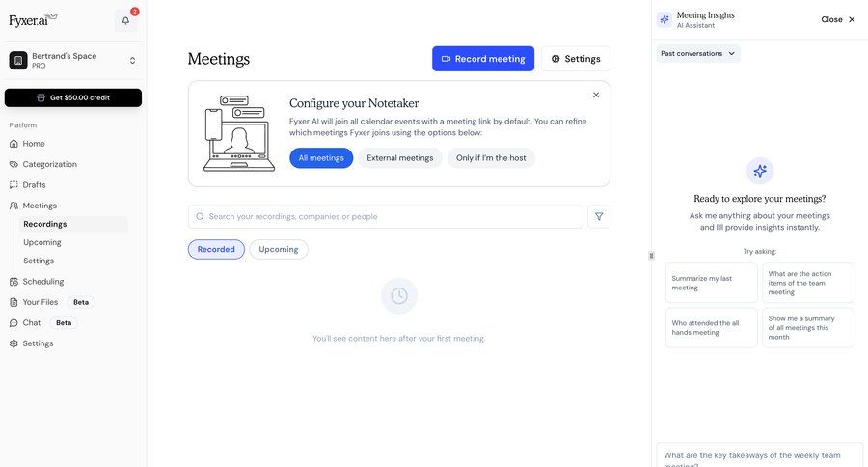Switch to the Recorded tab
The width and height of the screenshot is (868, 467).
pos(216,249)
